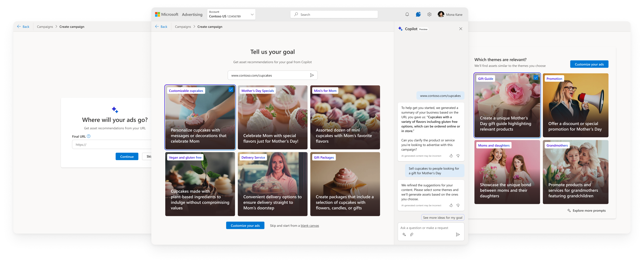The image size is (644, 264).
Task: Click the 'Where will your ads go?' heading
Action: [115, 120]
